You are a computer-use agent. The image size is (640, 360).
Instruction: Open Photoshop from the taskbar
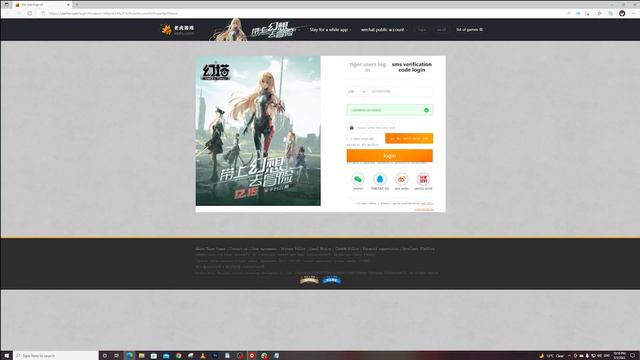point(215,356)
